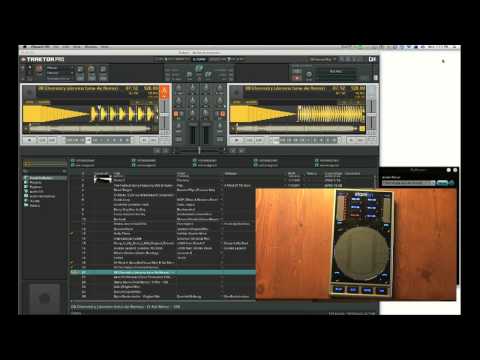Click the CUE button on Deck B
This screenshot has width=480, height=360.
point(249,140)
